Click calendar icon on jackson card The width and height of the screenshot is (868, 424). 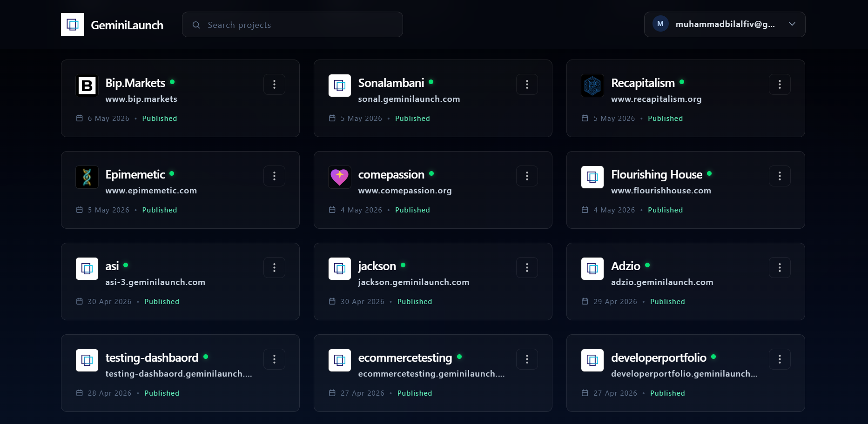pos(332,301)
